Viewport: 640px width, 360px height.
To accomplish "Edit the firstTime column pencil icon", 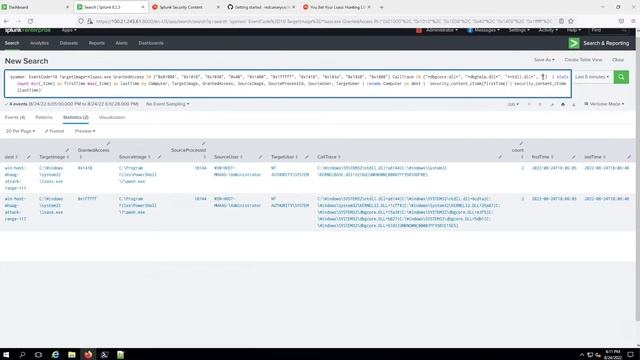I will coord(573,157).
